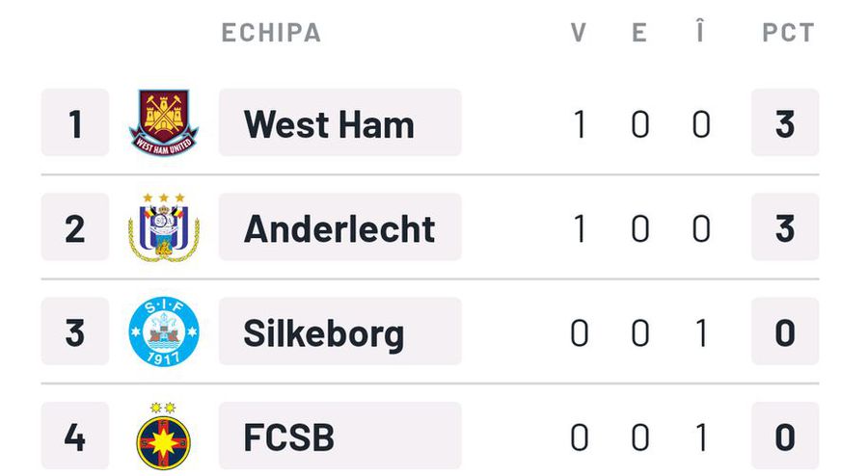The height and width of the screenshot is (476, 868).
Task: Click the V wins column header
Action: [x=579, y=33]
